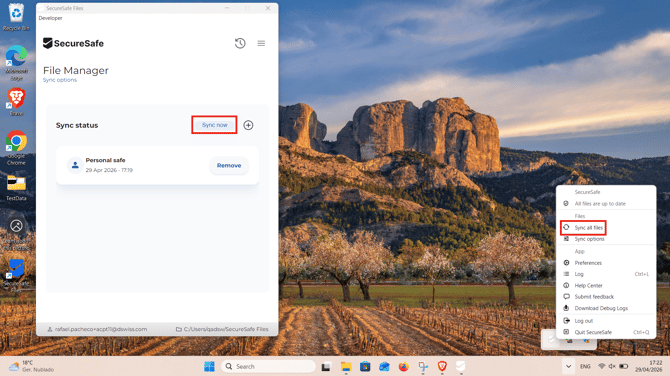
Task: Open SecureSafe from taskbar
Action: [x=461, y=366]
